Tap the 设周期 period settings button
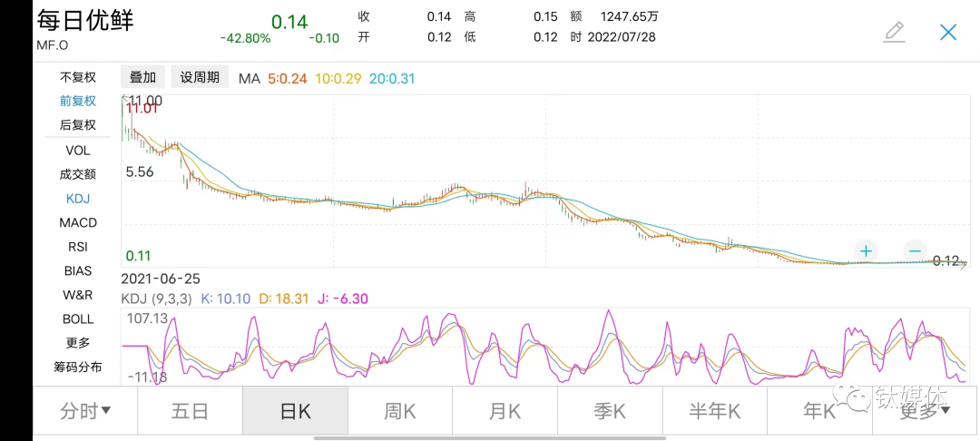The image size is (980, 441). click(x=200, y=77)
